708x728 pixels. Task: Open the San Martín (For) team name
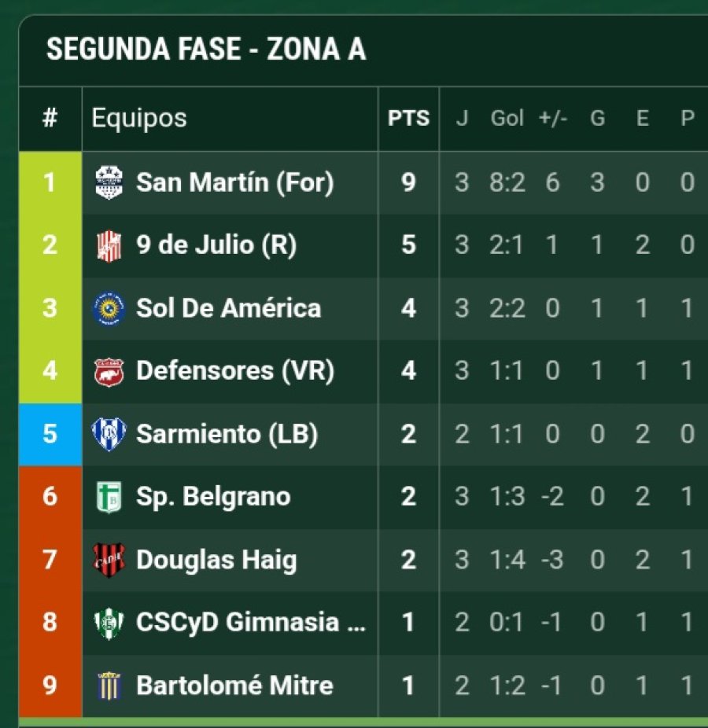pyautogui.click(x=235, y=182)
